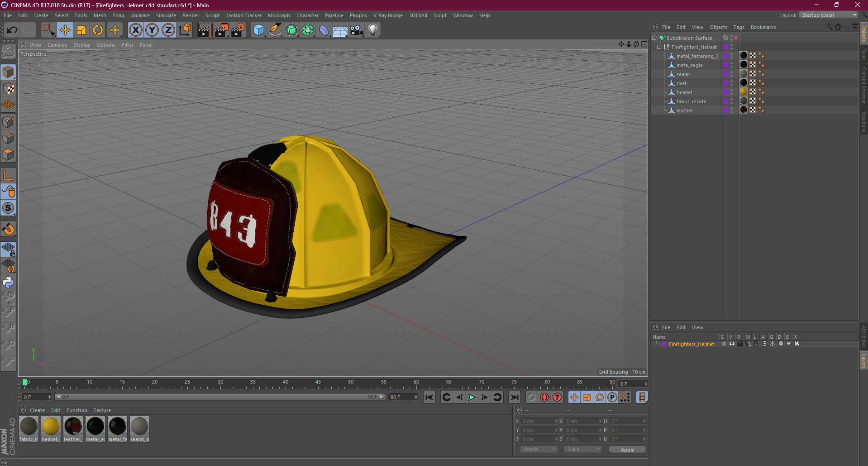868x466 pixels.
Task: Select the yellow helmet material thumbnail
Action: [x=51, y=426]
